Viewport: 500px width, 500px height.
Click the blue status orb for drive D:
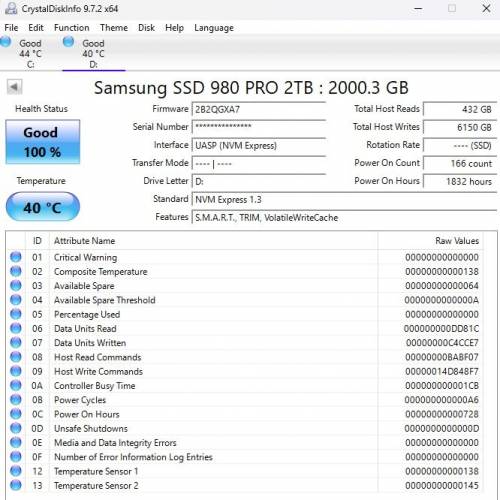coord(68,42)
